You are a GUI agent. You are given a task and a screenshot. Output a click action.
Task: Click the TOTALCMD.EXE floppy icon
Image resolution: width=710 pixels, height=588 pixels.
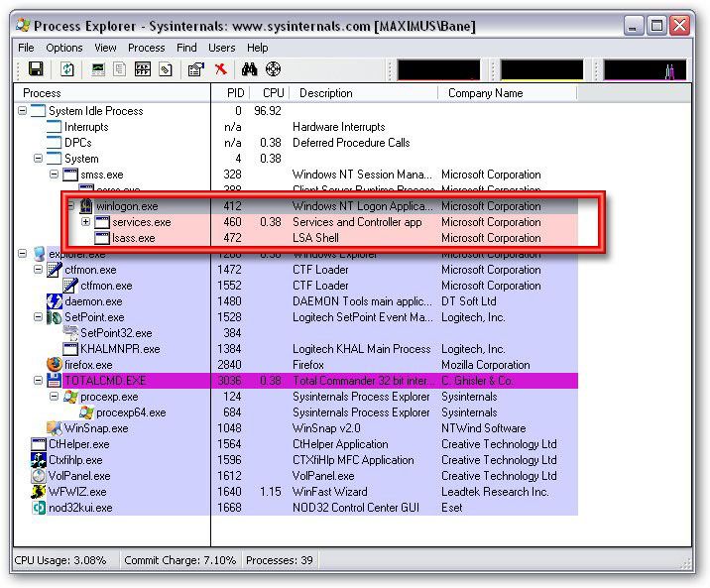[x=55, y=381]
